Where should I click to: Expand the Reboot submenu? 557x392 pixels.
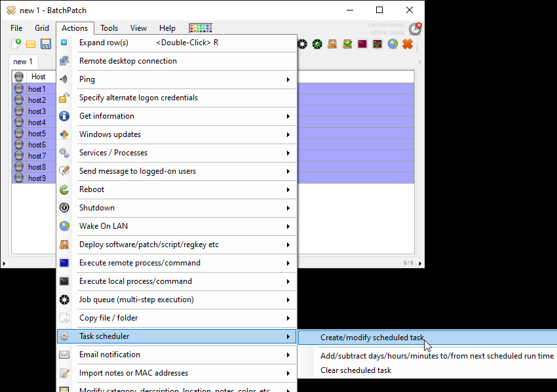tap(176, 189)
